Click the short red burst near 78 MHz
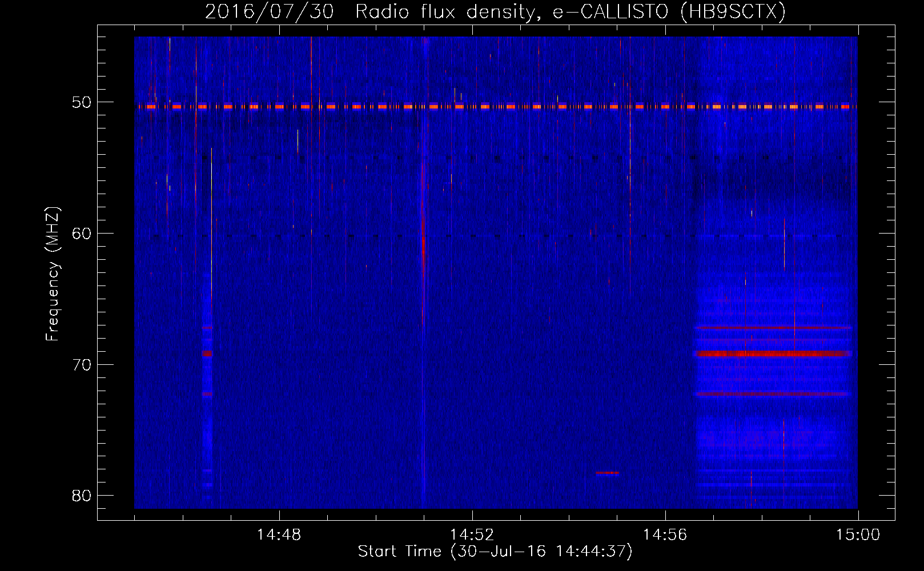This screenshot has height=571, width=924. (607, 473)
